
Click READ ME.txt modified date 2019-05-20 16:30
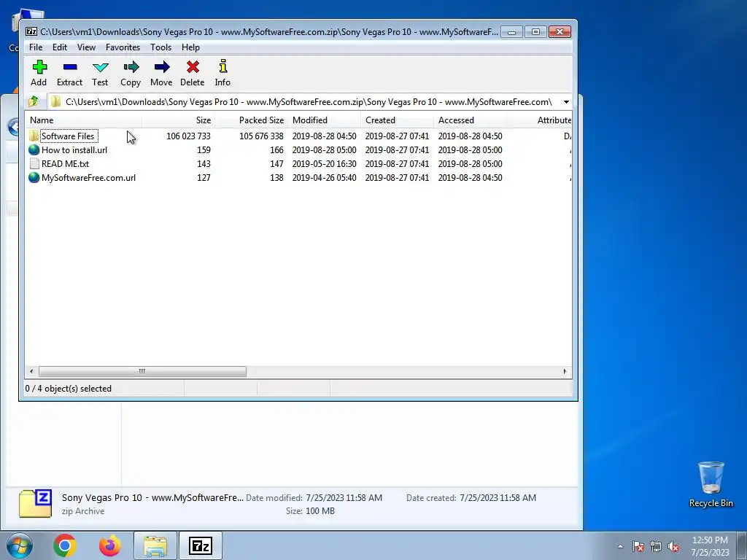(324, 164)
